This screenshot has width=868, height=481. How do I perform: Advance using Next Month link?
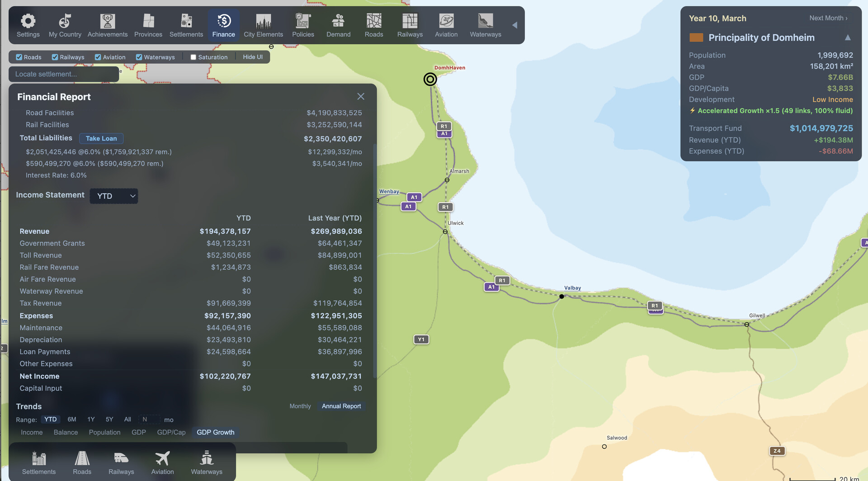(x=828, y=18)
